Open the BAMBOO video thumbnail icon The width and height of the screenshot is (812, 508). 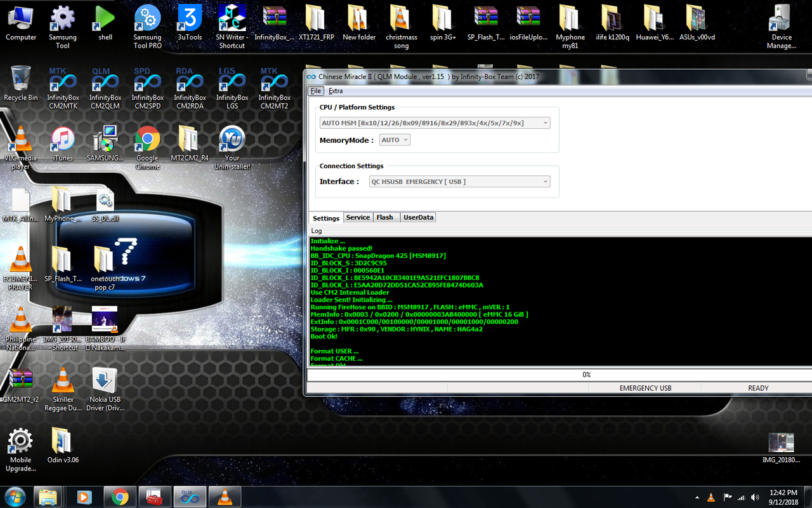click(x=105, y=329)
